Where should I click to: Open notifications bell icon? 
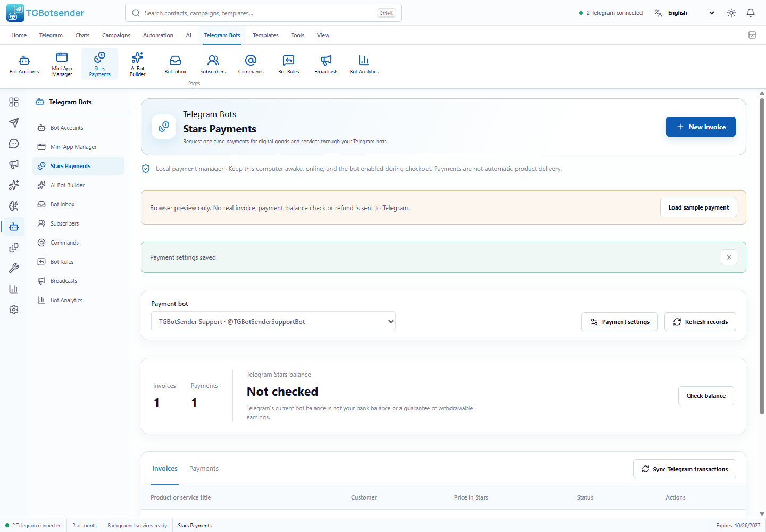(751, 13)
